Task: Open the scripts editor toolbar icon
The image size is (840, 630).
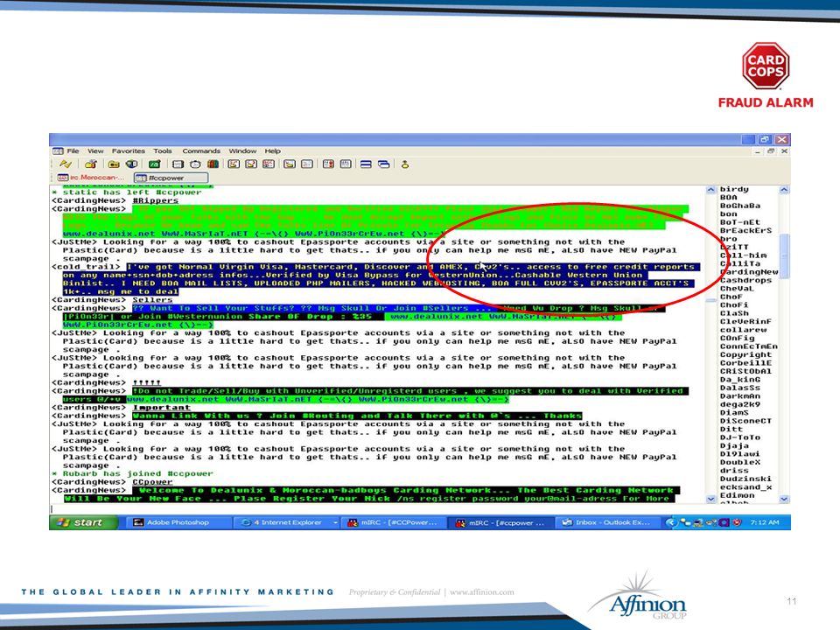Action: pos(155,164)
